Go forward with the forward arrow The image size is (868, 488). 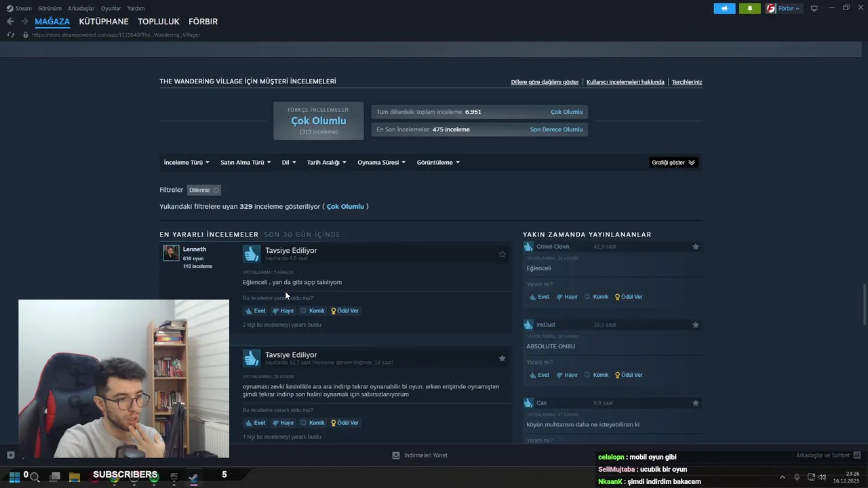coord(24,22)
